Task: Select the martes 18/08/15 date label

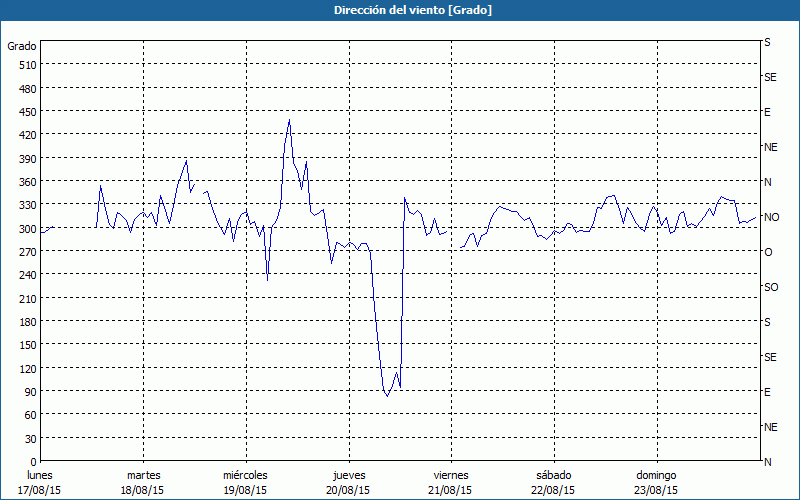Action: [143, 482]
